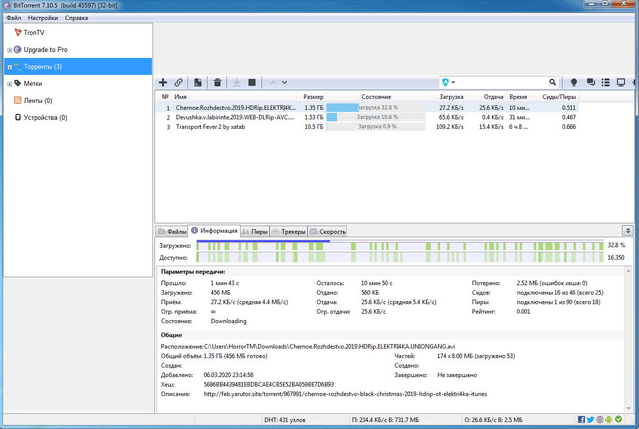Open the chat bubbles icon
Image resolution: width=639 pixels, height=429 pixels.
(591, 82)
